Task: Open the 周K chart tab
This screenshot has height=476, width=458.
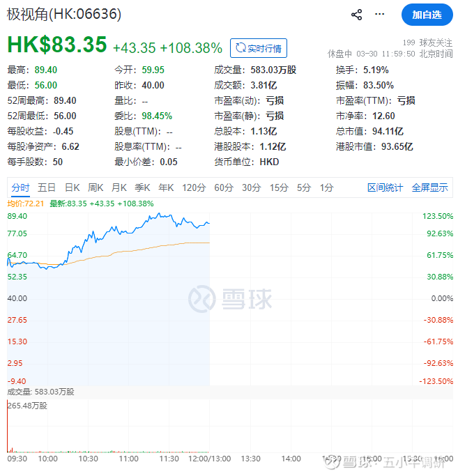Action: (96, 187)
